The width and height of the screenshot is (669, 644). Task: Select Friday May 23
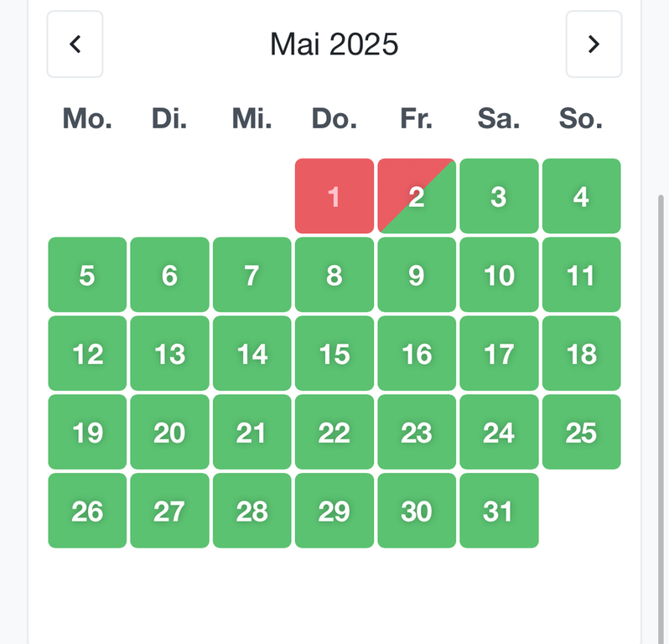click(x=417, y=433)
